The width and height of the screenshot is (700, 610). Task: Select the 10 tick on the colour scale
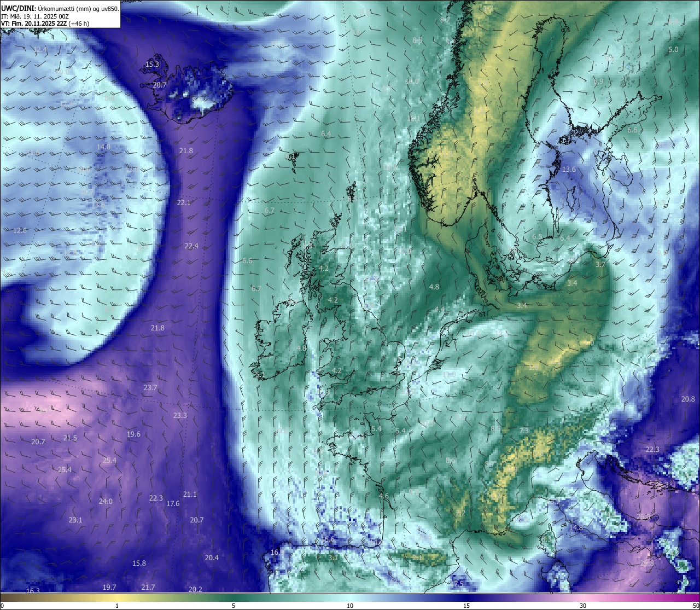(x=350, y=606)
